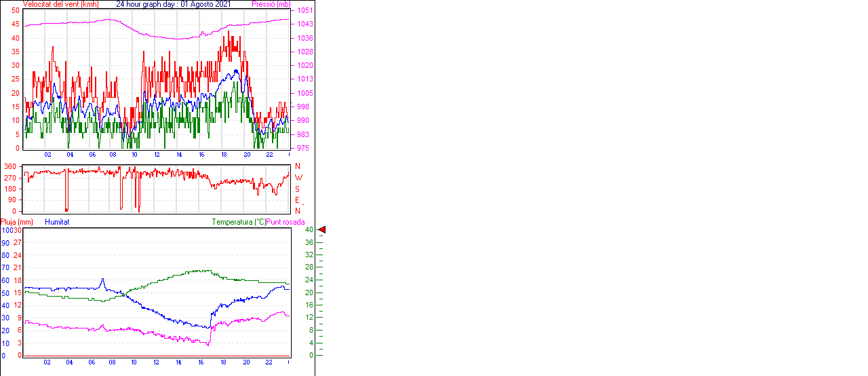Click the 100 humidity scale value
This screenshot has width=868, height=376.
tap(7, 230)
